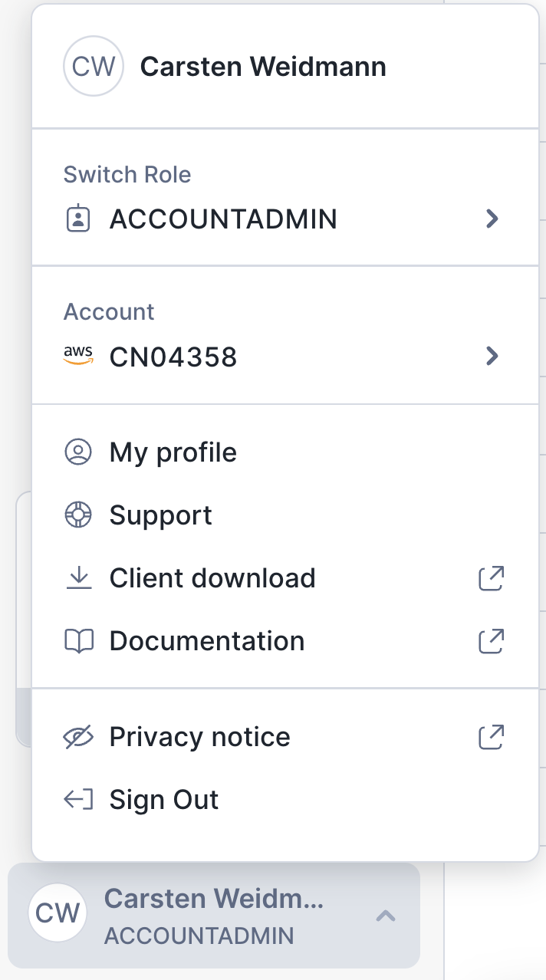Open external link icon for Documentation
546x980 pixels.
pyautogui.click(x=492, y=641)
